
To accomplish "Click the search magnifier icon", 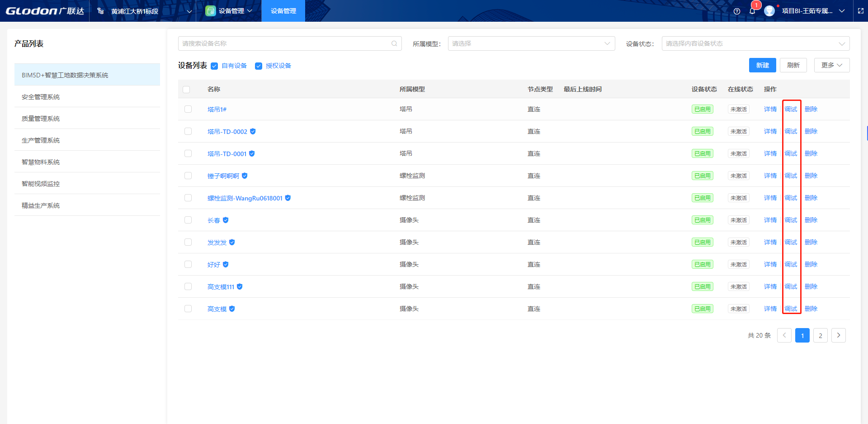I will pyautogui.click(x=394, y=43).
